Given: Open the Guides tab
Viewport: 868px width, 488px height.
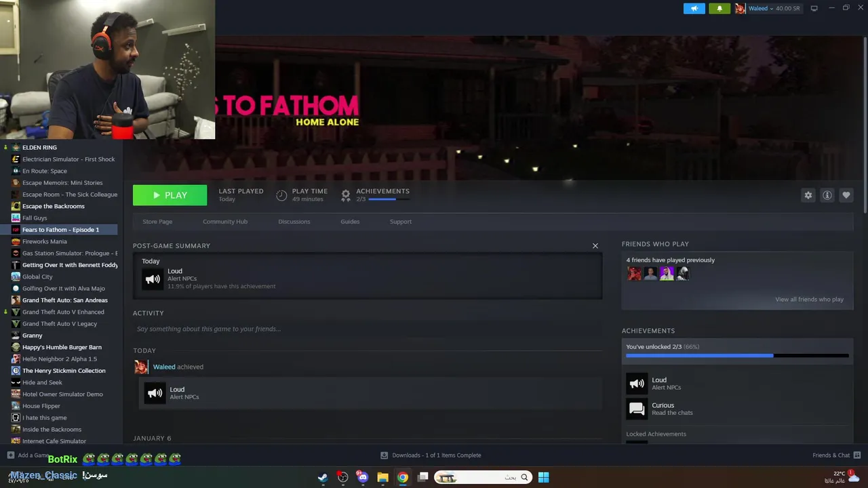Looking at the screenshot, I should (350, 222).
